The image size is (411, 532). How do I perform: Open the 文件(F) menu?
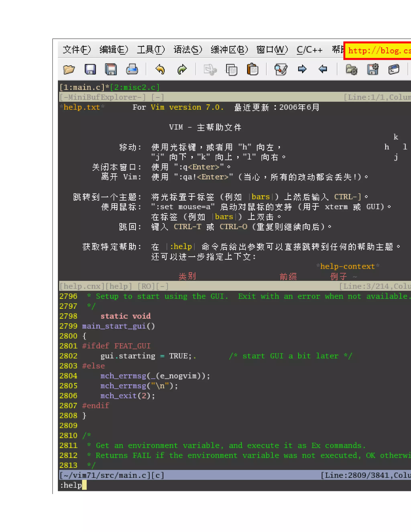(x=77, y=50)
